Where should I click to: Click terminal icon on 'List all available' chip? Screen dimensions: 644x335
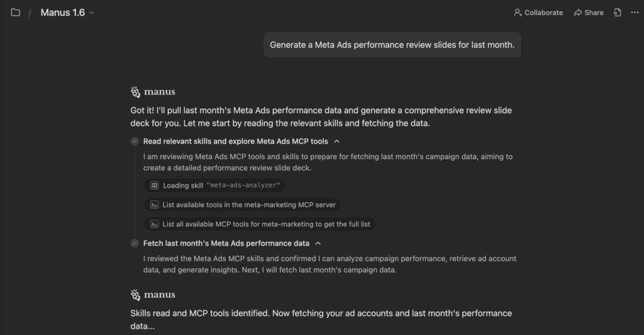pyautogui.click(x=154, y=224)
